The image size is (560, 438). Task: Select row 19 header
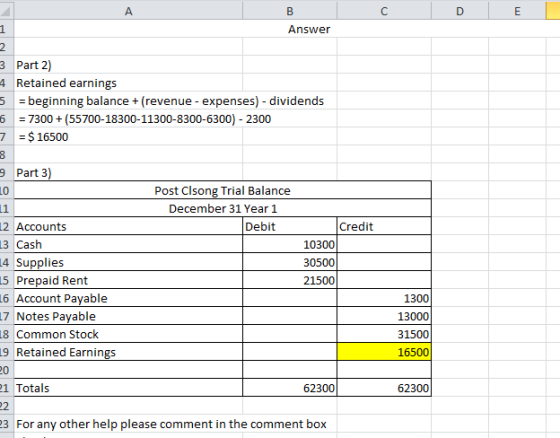pyautogui.click(x=6, y=352)
